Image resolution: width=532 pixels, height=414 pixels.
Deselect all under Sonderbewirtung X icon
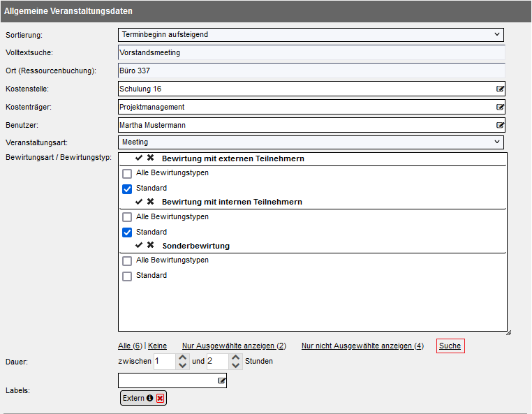coord(150,245)
